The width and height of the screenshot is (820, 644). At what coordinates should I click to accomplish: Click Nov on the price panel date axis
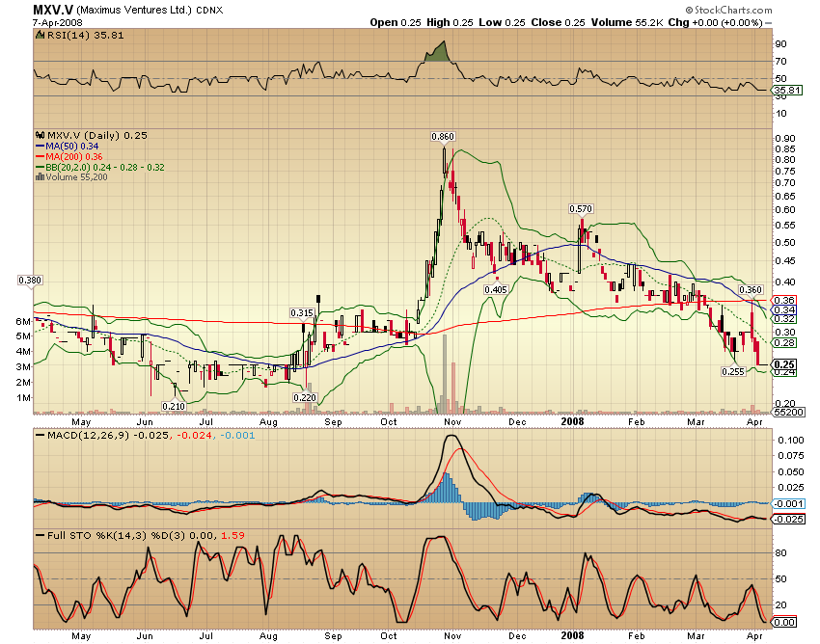pyautogui.click(x=452, y=422)
